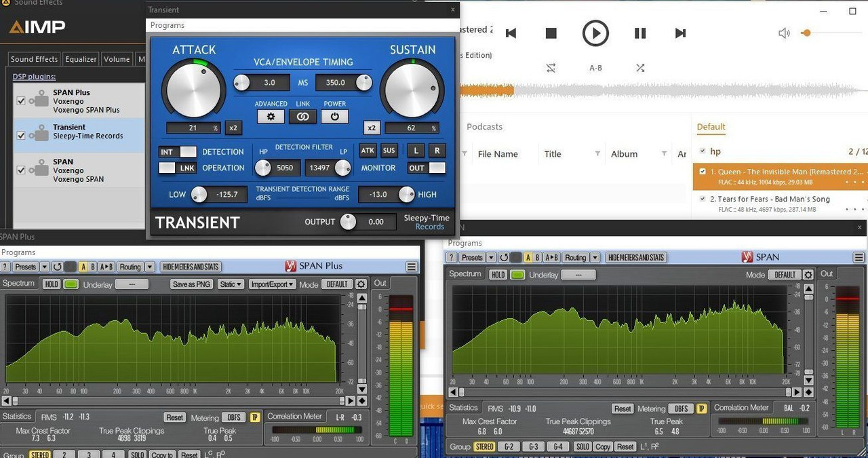Enable Sustain x2 multiplier
Viewport: 868px width, 458px height.
tap(372, 128)
